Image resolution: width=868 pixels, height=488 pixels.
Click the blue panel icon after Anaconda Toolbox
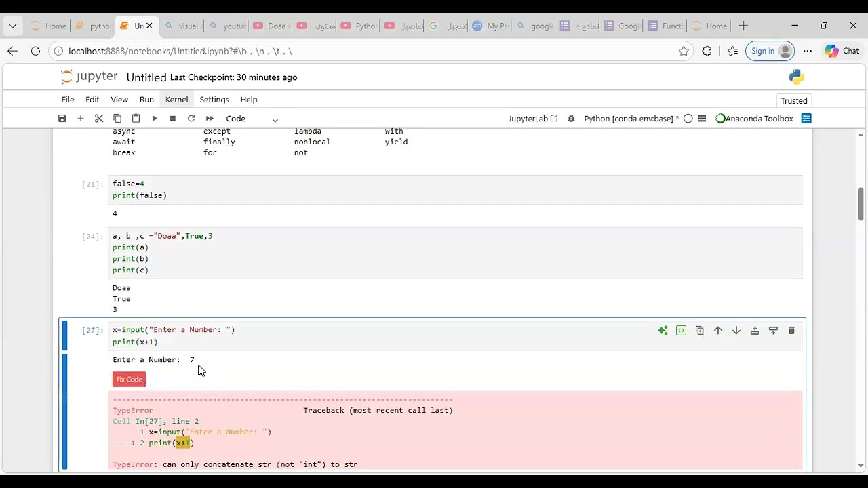(806, 119)
